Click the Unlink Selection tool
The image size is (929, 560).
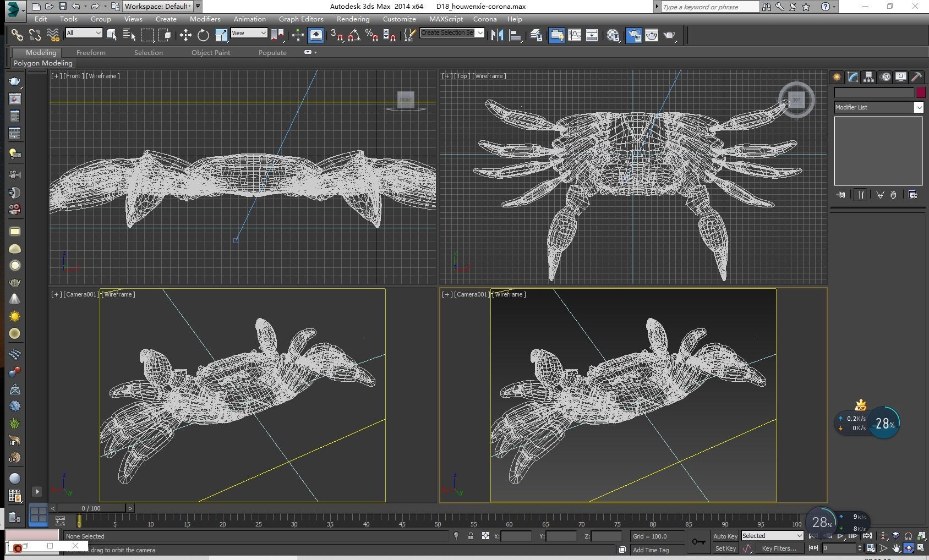pyautogui.click(x=35, y=35)
